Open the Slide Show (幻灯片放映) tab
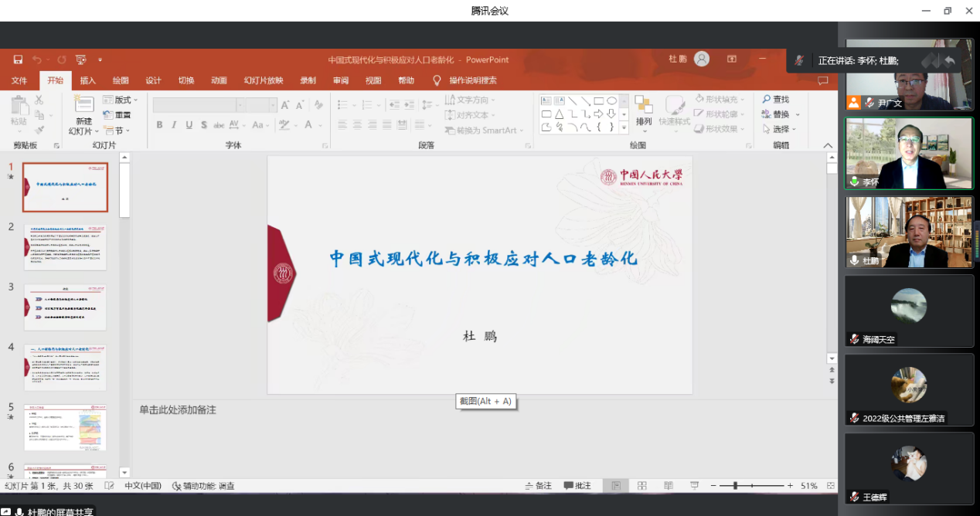 tap(264, 80)
